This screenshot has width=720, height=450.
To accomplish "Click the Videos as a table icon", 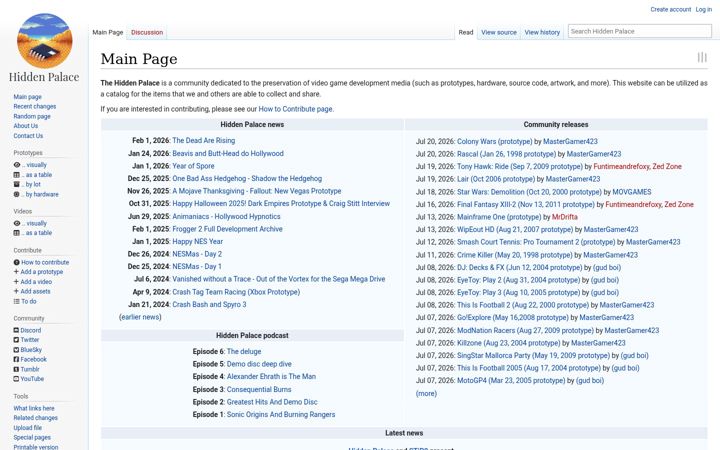I will pyautogui.click(x=17, y=233).
